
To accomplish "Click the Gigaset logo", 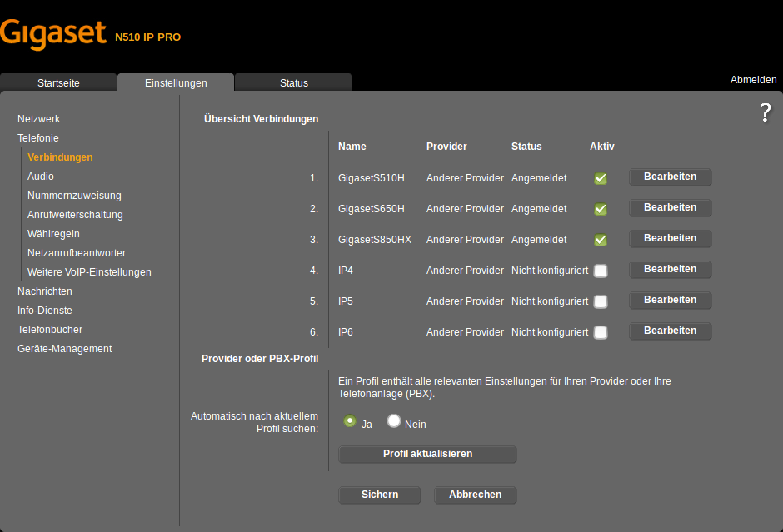I will [x=53, y=33].
